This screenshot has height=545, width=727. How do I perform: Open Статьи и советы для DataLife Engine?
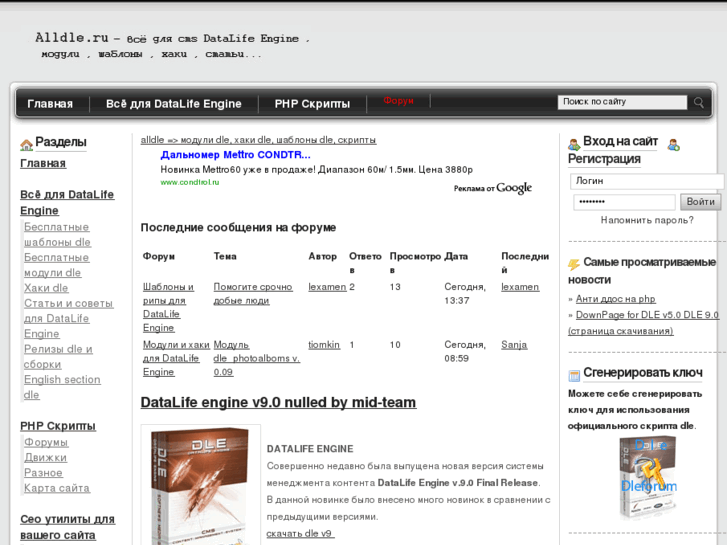[x=69, y=319]
